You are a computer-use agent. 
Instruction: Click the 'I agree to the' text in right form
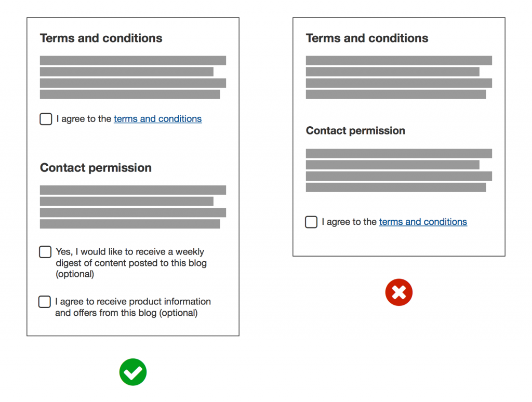(349, 222)
